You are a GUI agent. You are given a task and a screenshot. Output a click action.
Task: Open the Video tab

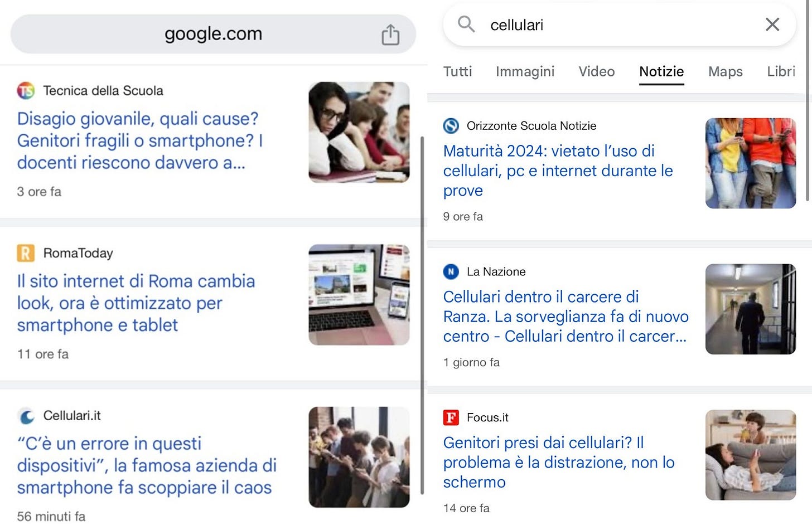(x=597, y=71)
